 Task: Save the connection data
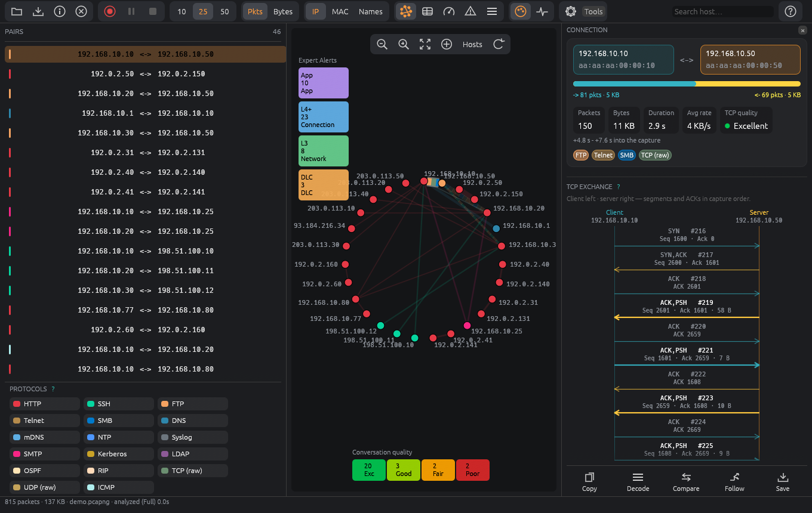783,482
